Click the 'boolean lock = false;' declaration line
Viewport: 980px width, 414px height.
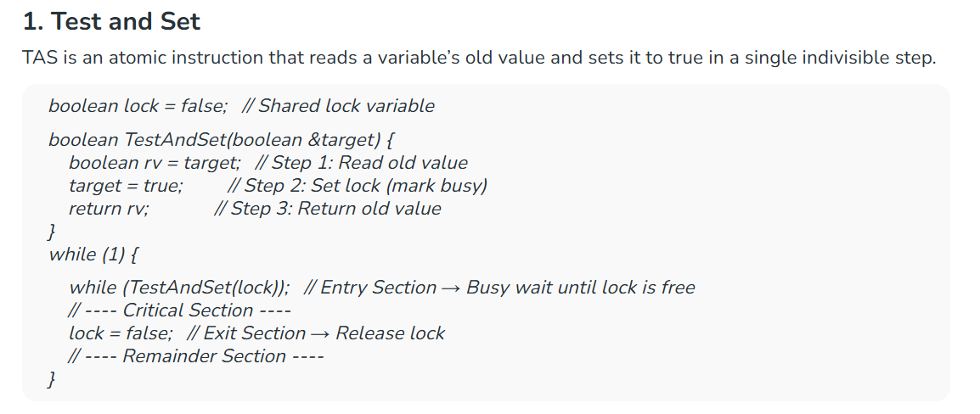(138, 105)
